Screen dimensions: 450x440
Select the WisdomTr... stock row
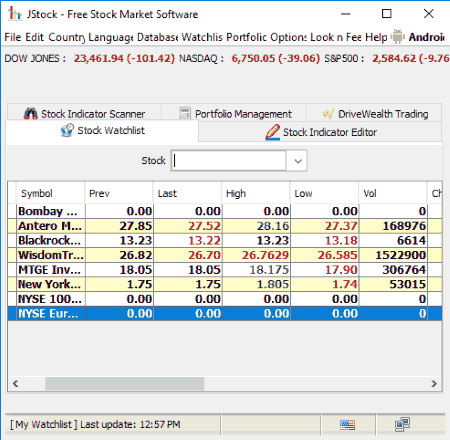(x=225, y=255)
